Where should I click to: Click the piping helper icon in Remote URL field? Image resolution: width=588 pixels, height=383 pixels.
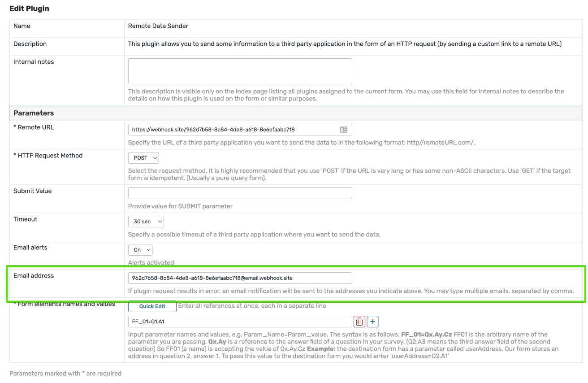click(343, 129)
